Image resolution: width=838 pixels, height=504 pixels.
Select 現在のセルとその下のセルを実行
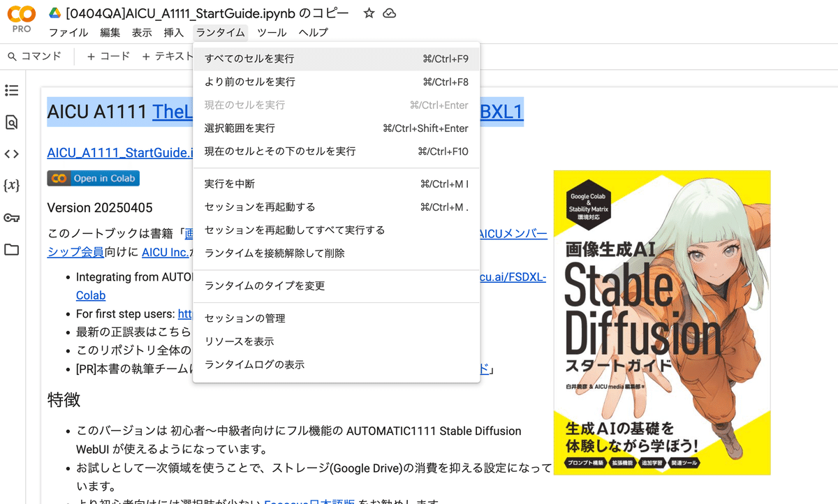pos(337,151)
